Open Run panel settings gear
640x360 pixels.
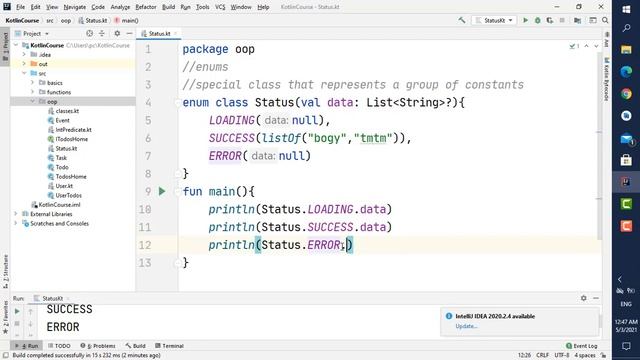pos(584,298)
